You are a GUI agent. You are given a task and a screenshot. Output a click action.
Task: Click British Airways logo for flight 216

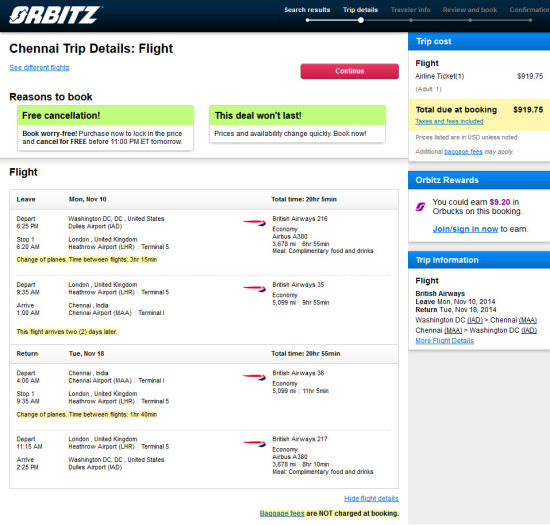point(254,222)
